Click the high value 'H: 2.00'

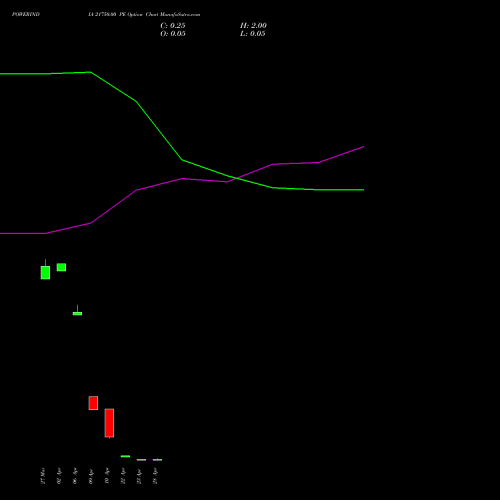253,26
